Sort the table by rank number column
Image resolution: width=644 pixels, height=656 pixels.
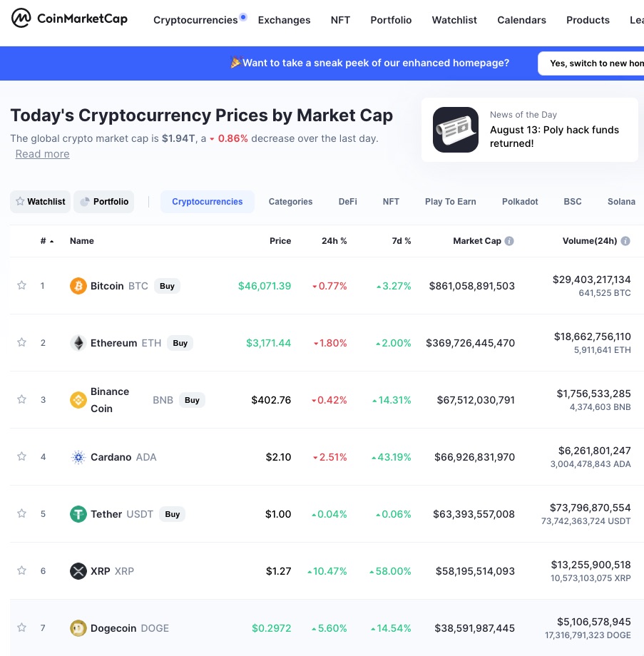[46, 241]
